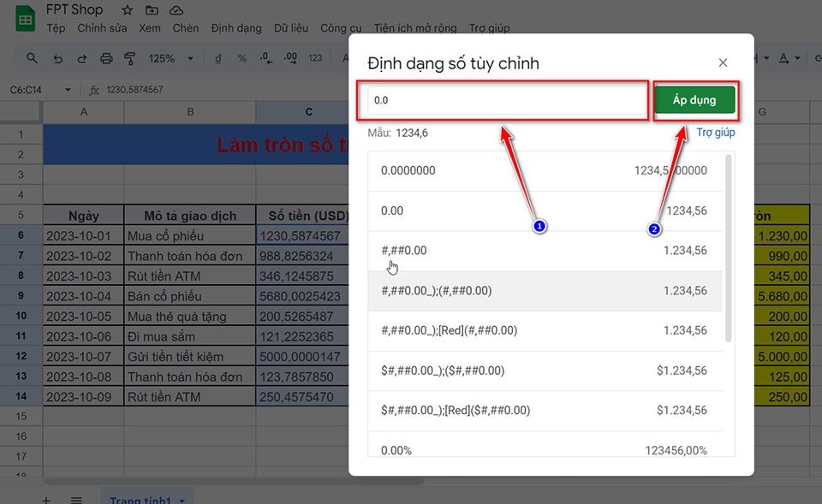Print the spreadsheet

106,58
